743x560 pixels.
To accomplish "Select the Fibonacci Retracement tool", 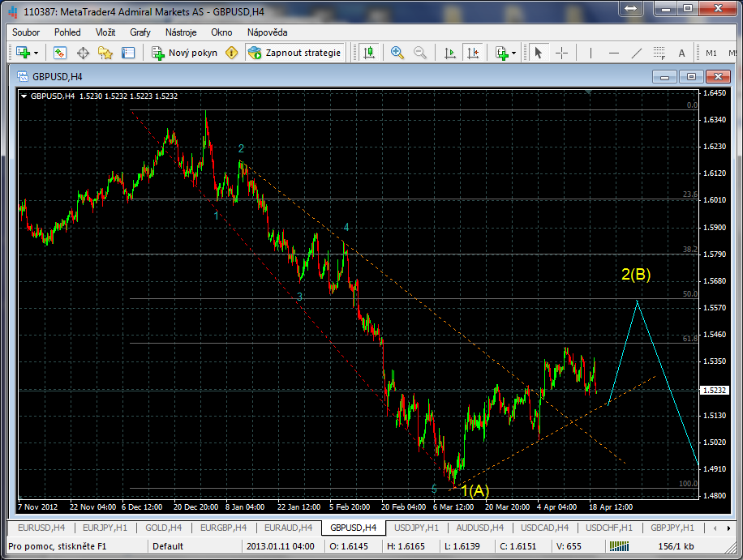I will pos(659,53).
